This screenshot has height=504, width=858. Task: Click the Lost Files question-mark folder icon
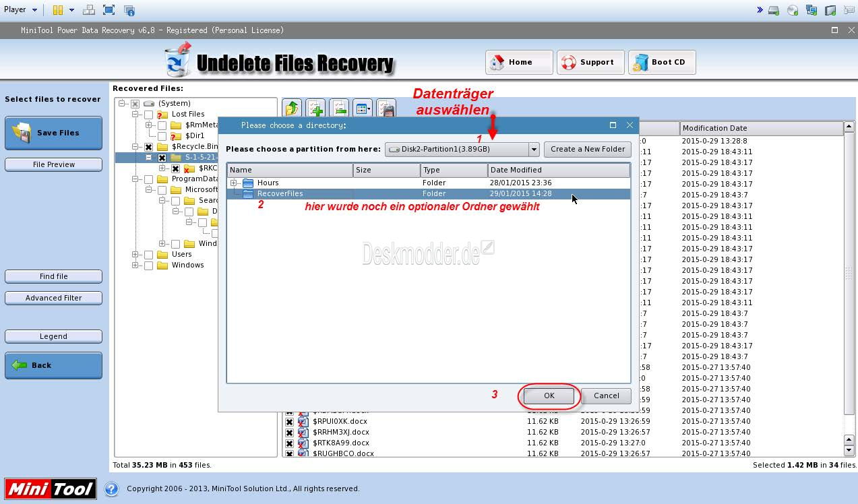tap(162, 115)
